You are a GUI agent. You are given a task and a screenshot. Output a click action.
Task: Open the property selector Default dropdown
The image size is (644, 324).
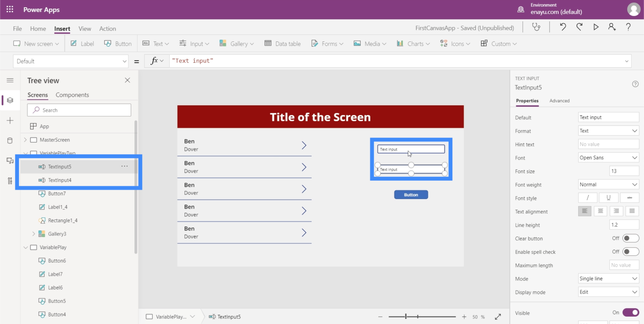(71, 61)
